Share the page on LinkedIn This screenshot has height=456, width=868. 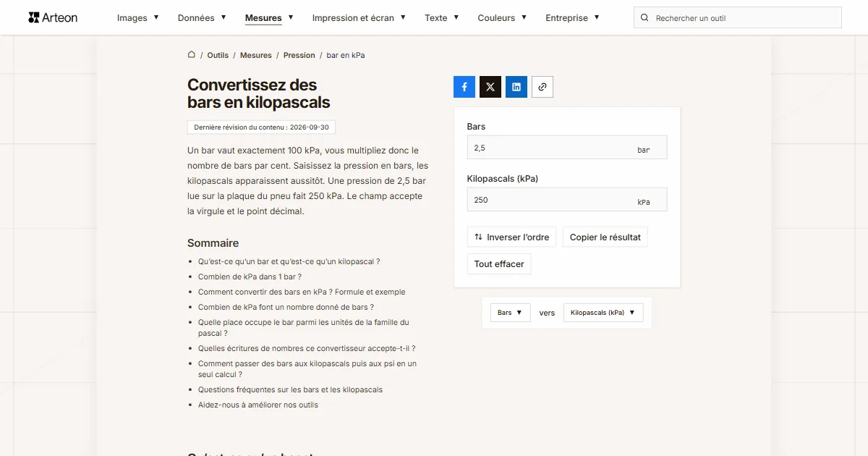click(x=516, y=87)
